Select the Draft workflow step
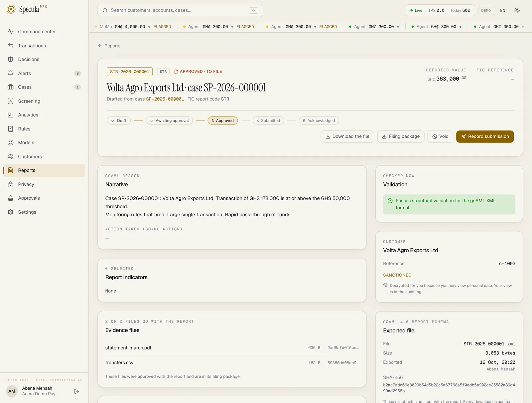The image size is (532, 403). [x=119, y=120]
